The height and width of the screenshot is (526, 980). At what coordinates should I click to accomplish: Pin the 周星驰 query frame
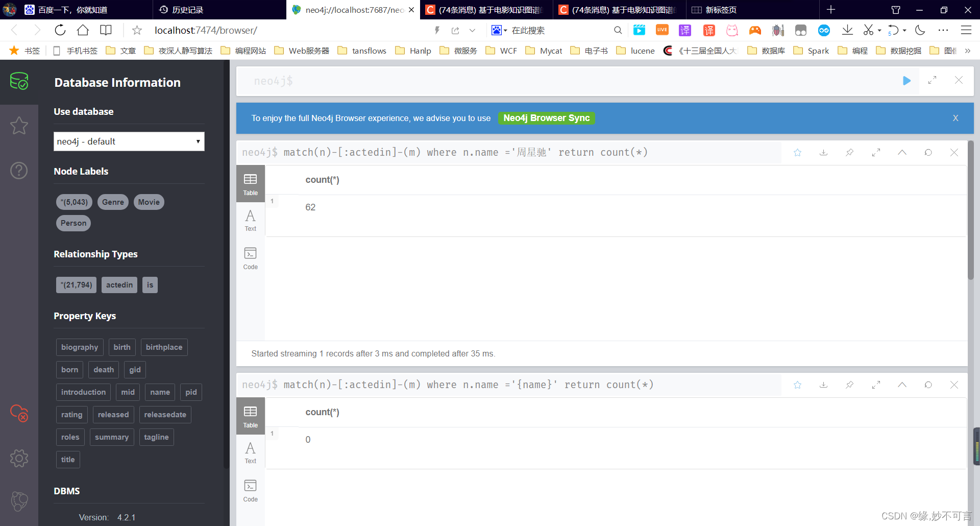point(850,152)
